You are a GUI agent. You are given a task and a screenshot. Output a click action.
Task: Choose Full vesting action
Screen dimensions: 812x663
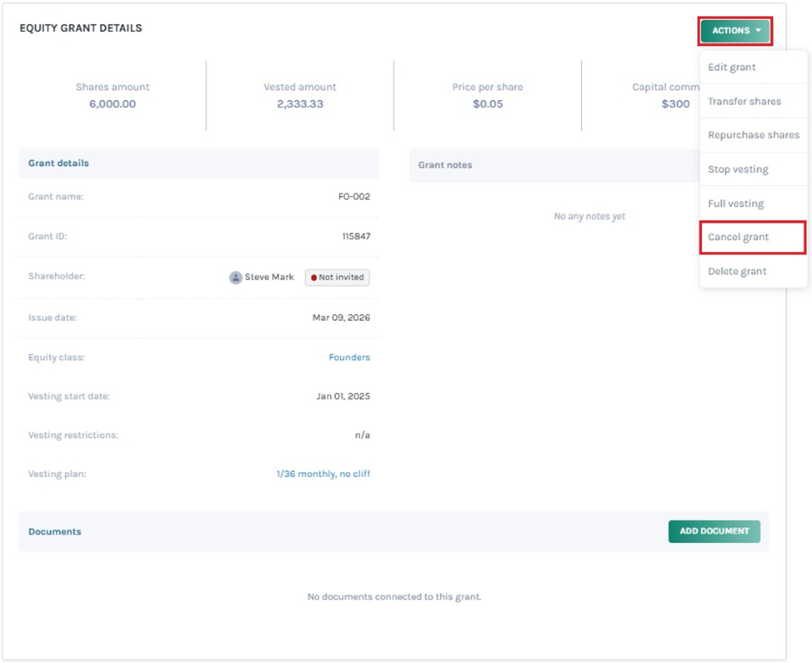pos(735,203)
